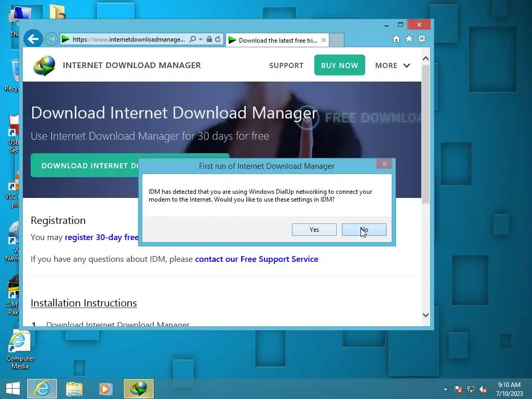Close the First run of IDM dialog

click(384, 164)
